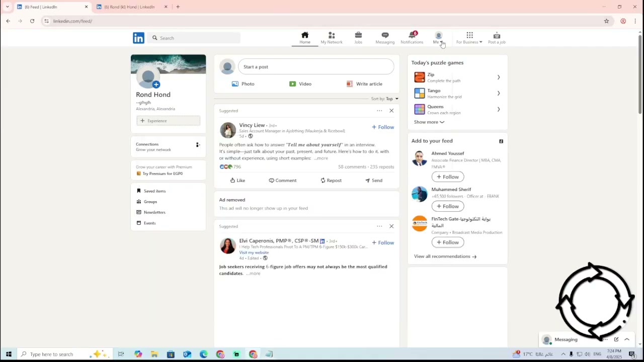Open Groups in the sidebar
This screenshot has height=362, width=644.
(x=147, y=202)
